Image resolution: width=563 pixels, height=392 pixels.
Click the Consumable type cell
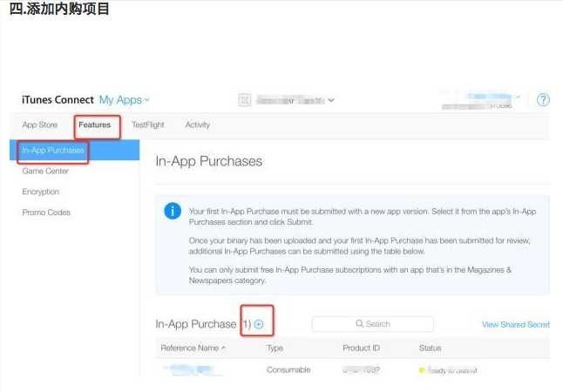point(288,369)
